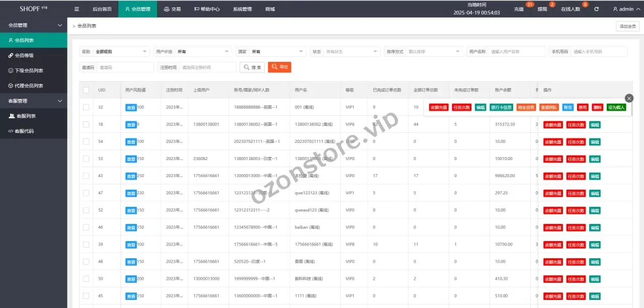
Task: Close the row actions popup
Action: tap(629, 98)
